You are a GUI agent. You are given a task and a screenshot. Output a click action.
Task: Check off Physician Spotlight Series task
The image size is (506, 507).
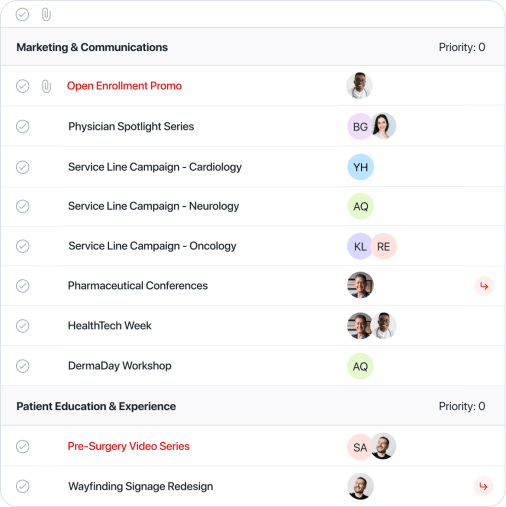coord(23,126)
